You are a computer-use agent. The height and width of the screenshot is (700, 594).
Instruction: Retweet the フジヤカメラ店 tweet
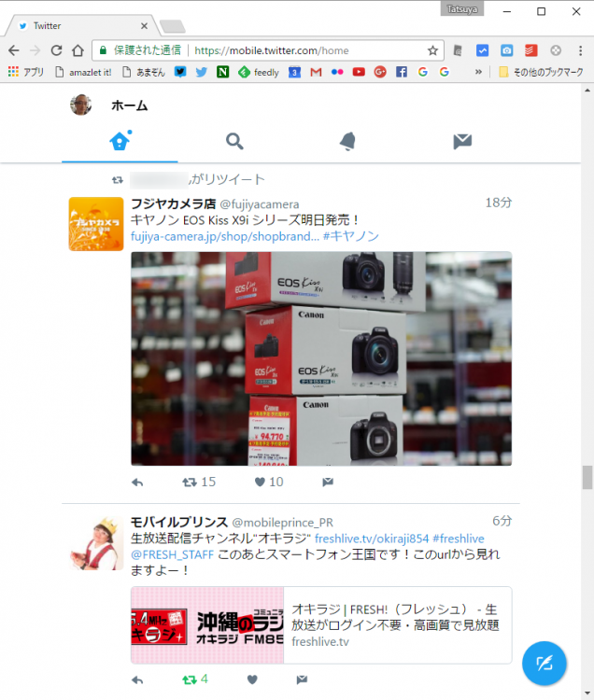coord(199,483)
